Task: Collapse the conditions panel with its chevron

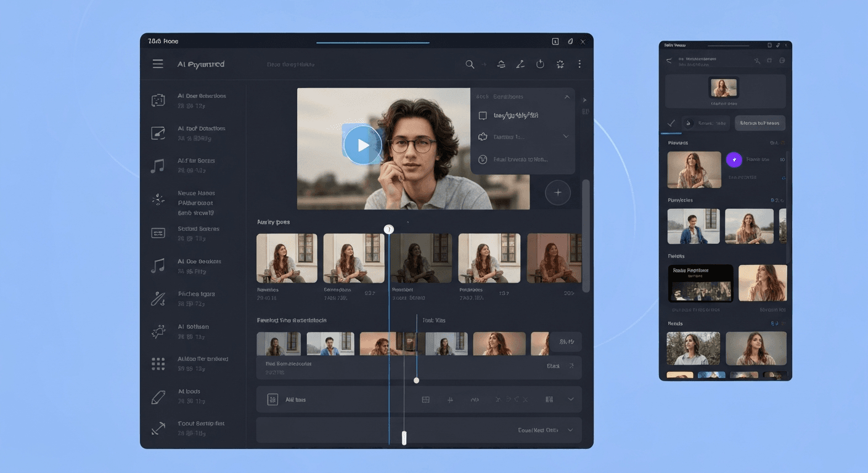Action: tap(567, 96)
